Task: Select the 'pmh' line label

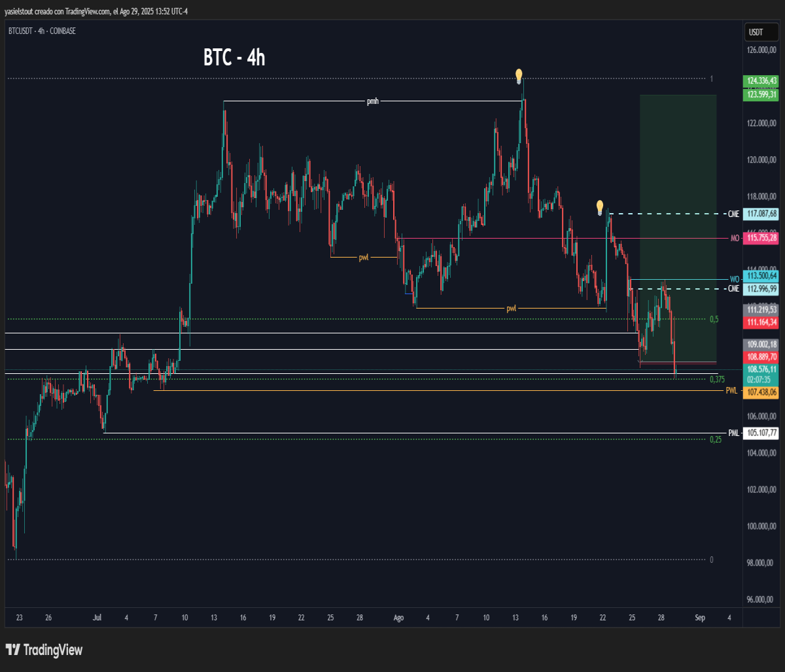Action: [x=373, y=101]
